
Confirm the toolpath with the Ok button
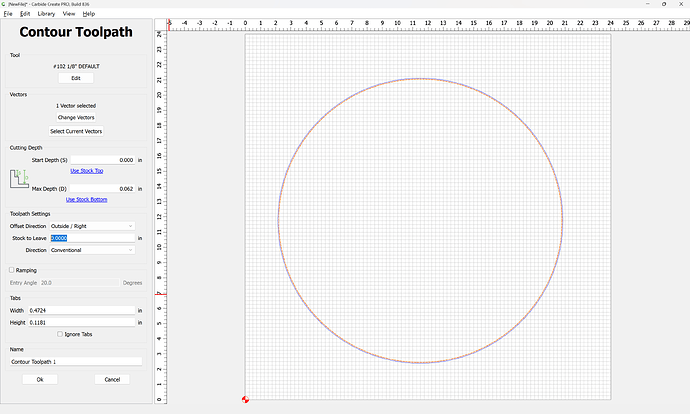(x=40, y=379)
